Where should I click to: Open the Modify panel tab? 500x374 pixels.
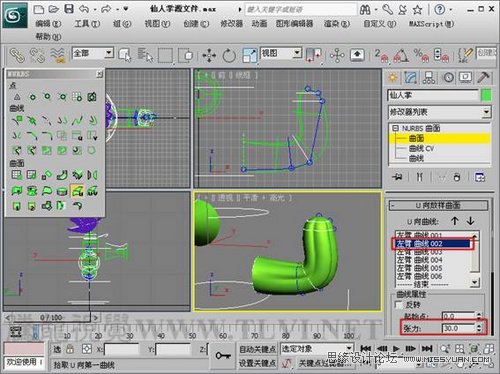click(411, 78)
